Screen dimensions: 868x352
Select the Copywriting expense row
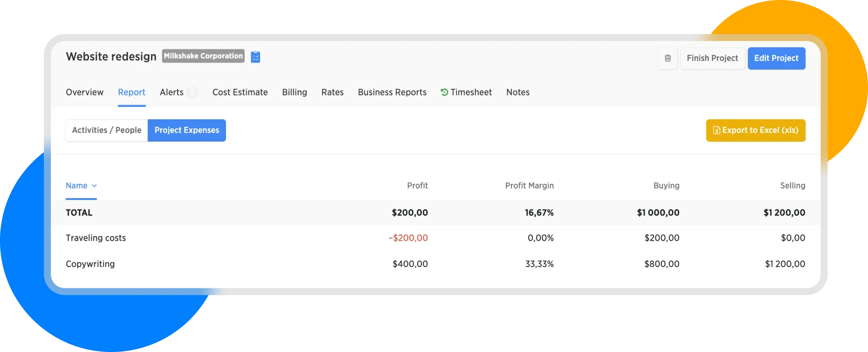pos(90,264)
